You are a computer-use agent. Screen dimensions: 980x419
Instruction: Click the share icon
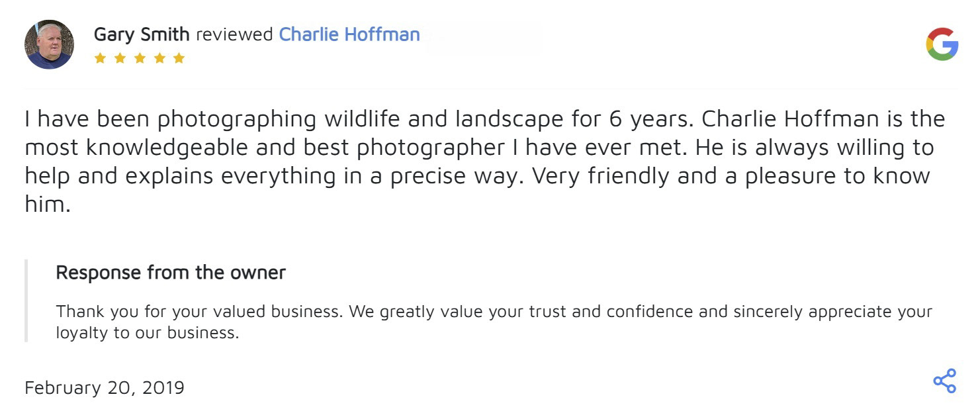click(944, 381)
